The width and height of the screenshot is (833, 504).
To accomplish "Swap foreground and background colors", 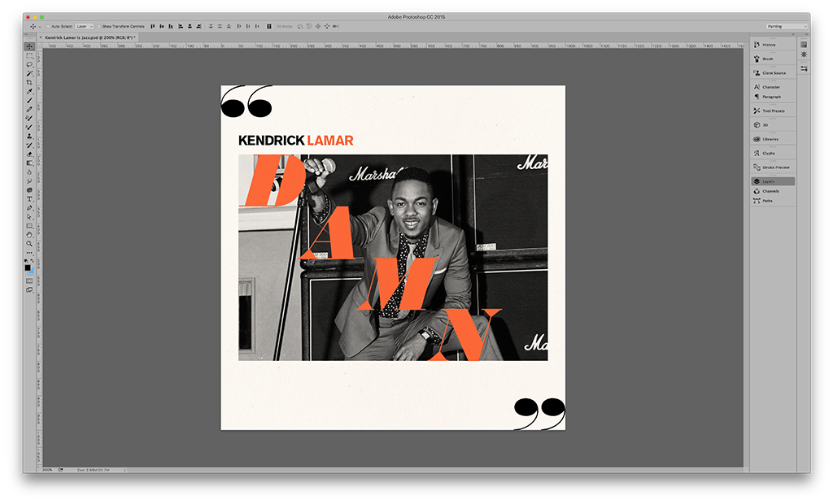I will pos(32,261).
